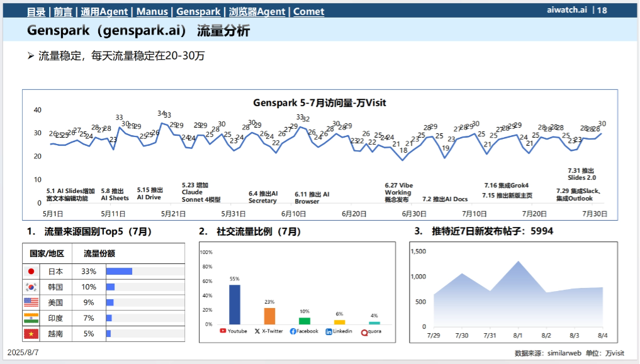Click the 1,500 y-axis label on Twitter chart
Screen dimensions: 640x364
pos(418,251)
